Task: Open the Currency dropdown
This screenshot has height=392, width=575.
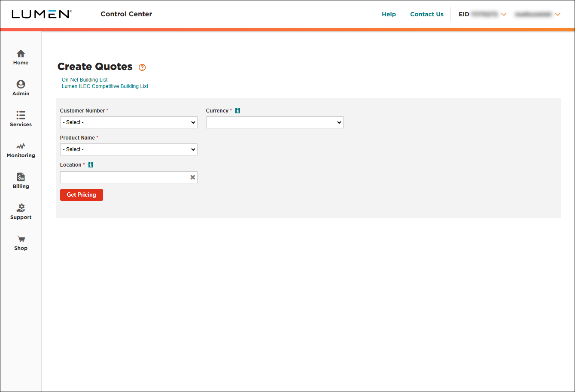Action: tap(275, 122)
